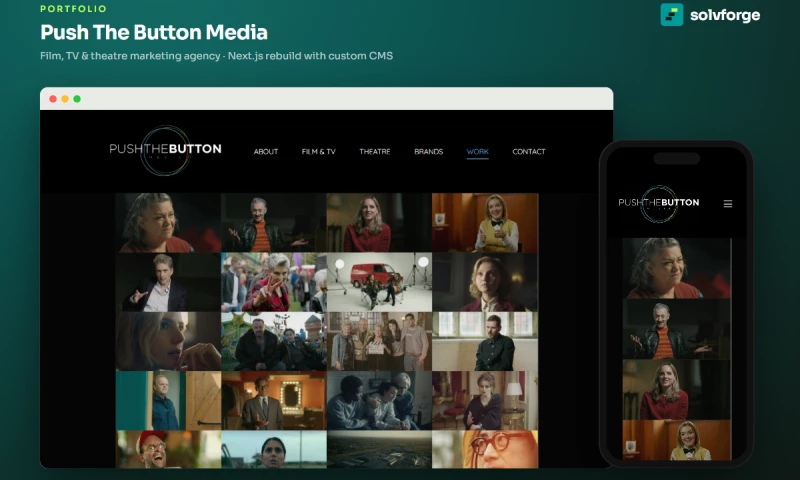Open the FILM & TV nav item

tap(318, 151)
